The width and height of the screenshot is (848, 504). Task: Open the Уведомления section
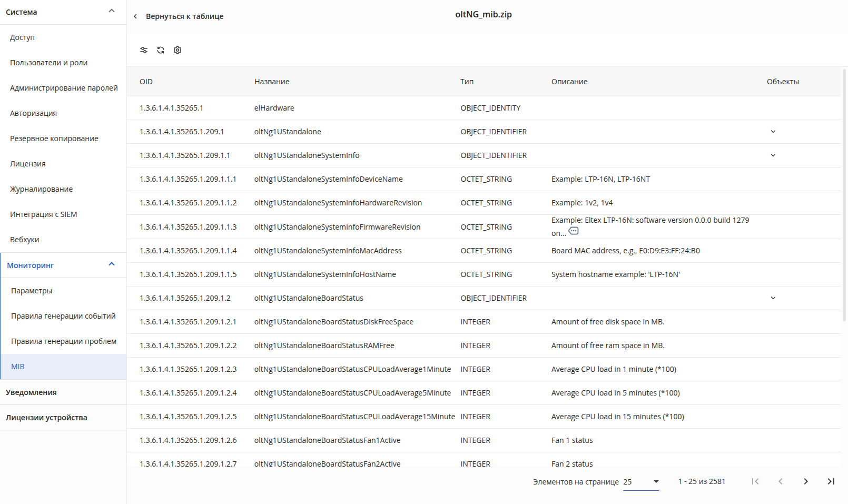pyautogui.click(x=63, y=392)
